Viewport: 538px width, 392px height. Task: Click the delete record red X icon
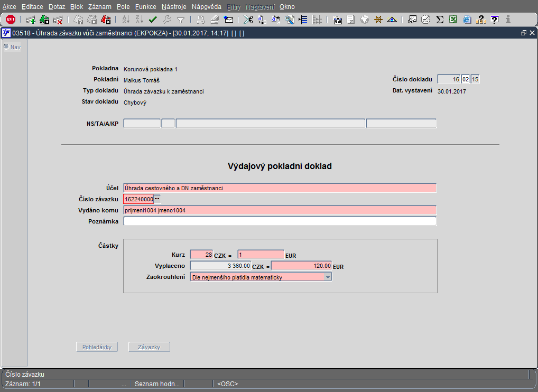[x=58, y=20]
